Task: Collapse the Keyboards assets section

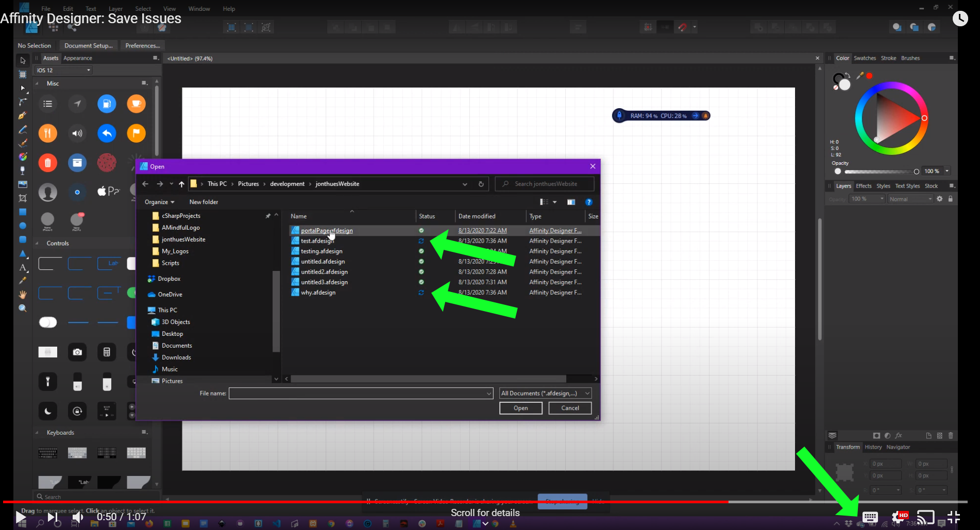Action: click(37, 433)
